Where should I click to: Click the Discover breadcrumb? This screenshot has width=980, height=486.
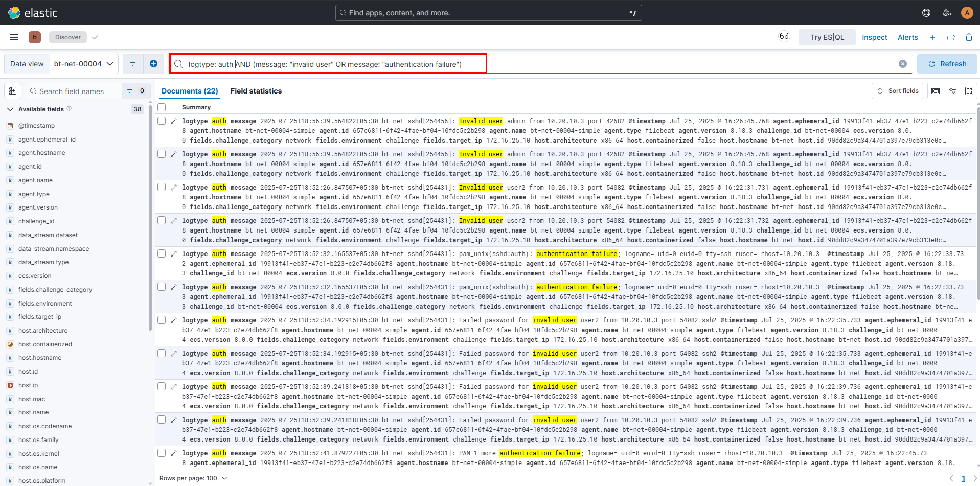68,37
